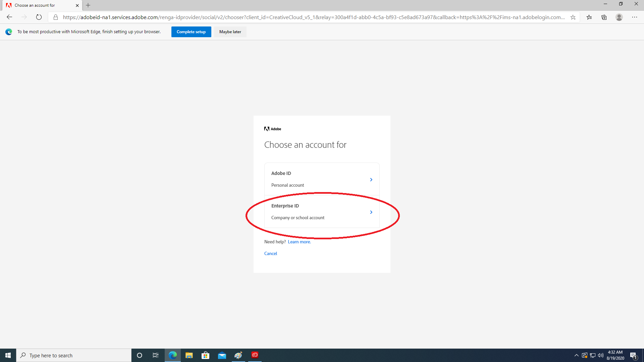The image size is (644, 362).
Task: Open the Favorites list icon
Action: [589, 17]
